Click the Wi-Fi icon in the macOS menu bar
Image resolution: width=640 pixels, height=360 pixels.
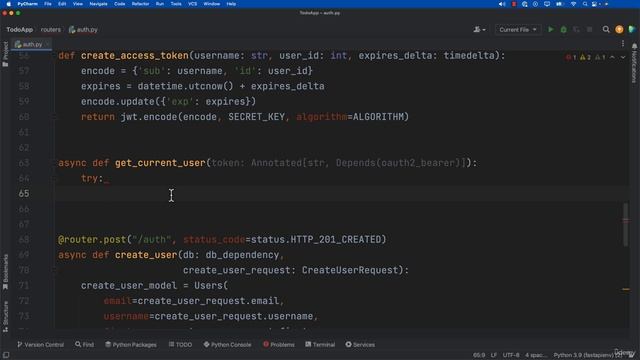click(573, 4)
